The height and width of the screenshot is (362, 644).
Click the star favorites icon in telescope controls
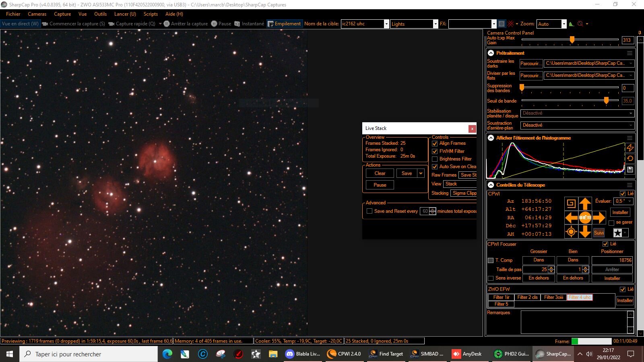tap(617, 232)
